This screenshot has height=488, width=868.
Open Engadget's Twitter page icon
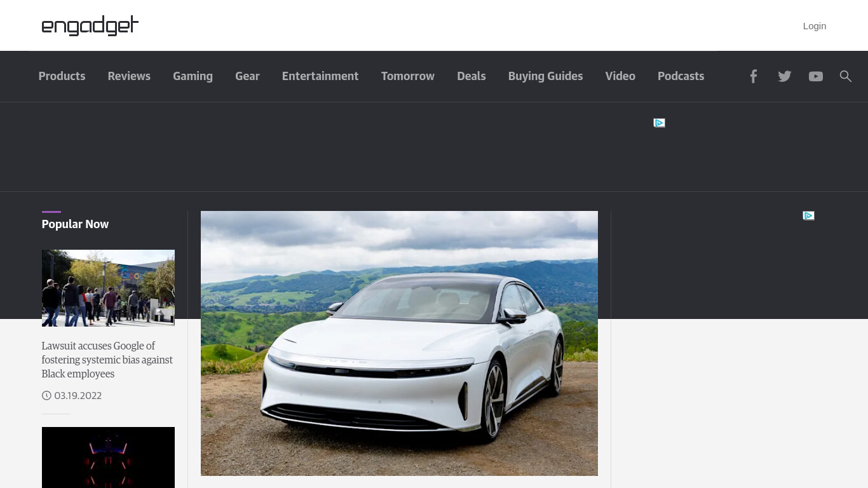point(785,76)
